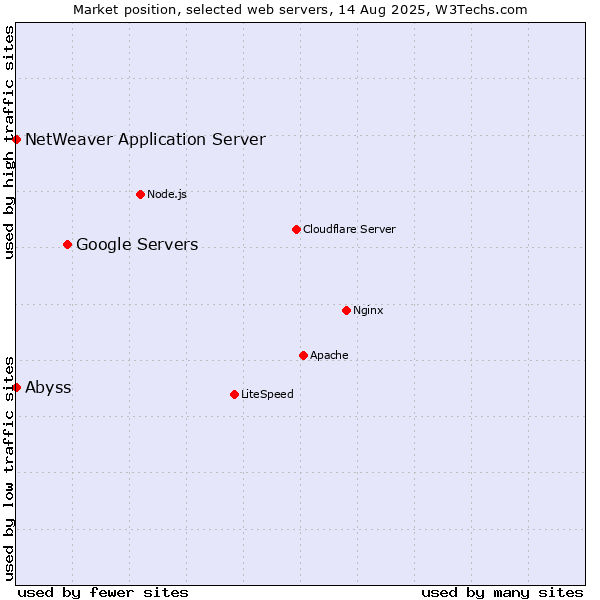The height and width of the screenshot is (600, 600).
Task: Click the 'used by many sites' axis label
Action: point(502,593)
